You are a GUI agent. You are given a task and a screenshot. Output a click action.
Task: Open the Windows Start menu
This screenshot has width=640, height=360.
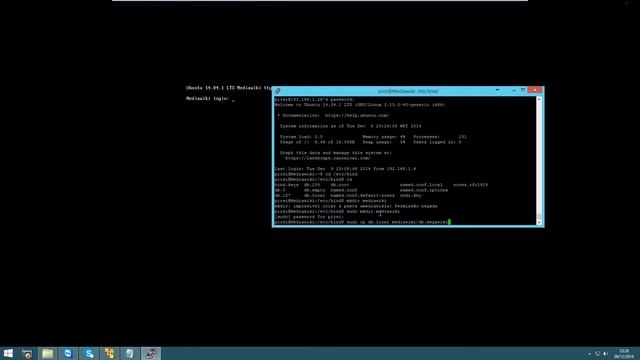(x=8, y=353)
